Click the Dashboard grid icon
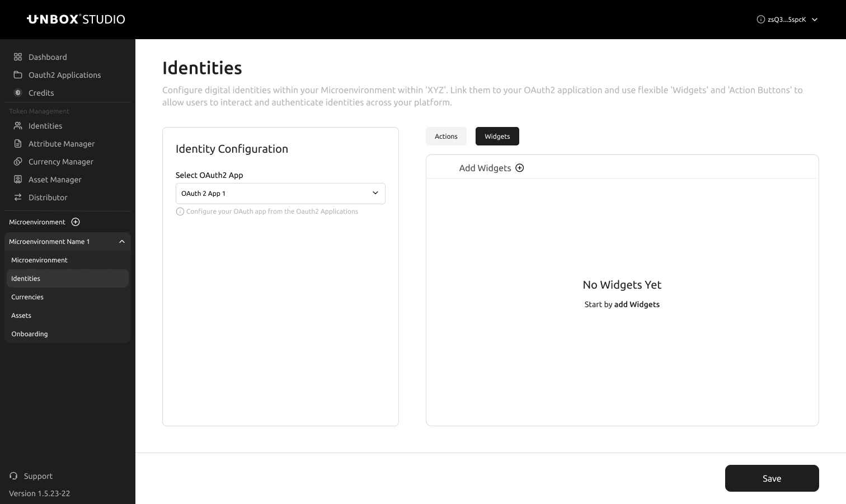Image resolution: width=846 pixels, height=504 pixels. (x=18, y=57)
